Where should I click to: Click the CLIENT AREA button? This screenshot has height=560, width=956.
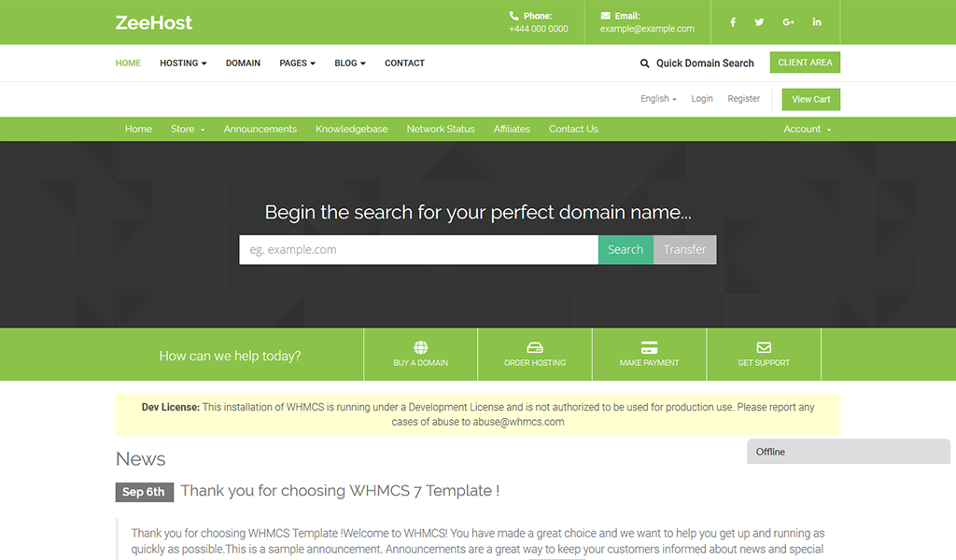click(x=805, y=62)
